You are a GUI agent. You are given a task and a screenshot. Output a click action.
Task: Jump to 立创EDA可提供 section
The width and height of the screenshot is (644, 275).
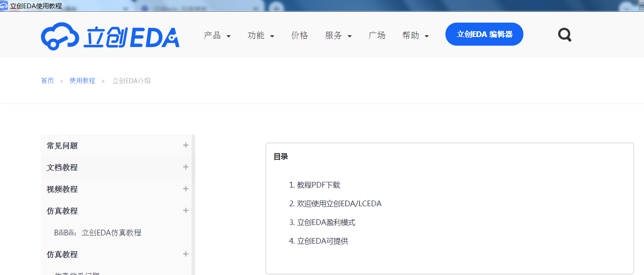pyautogui.click(x=323, y=241)
